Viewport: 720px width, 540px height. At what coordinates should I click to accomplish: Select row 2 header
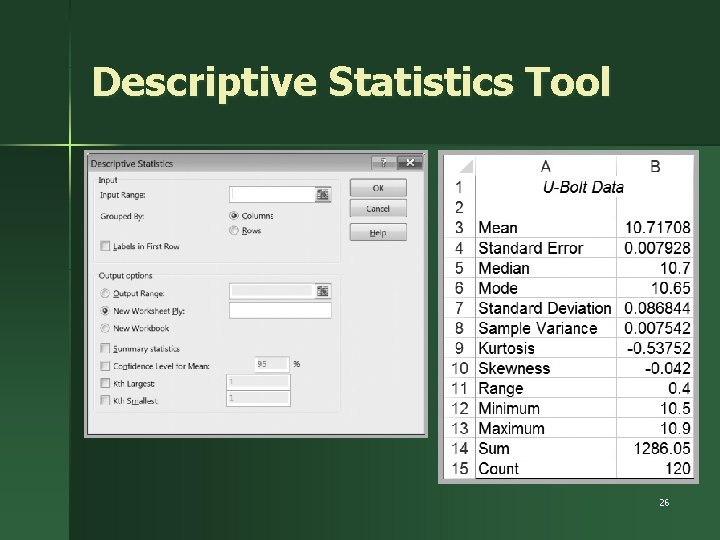(459, 208)
